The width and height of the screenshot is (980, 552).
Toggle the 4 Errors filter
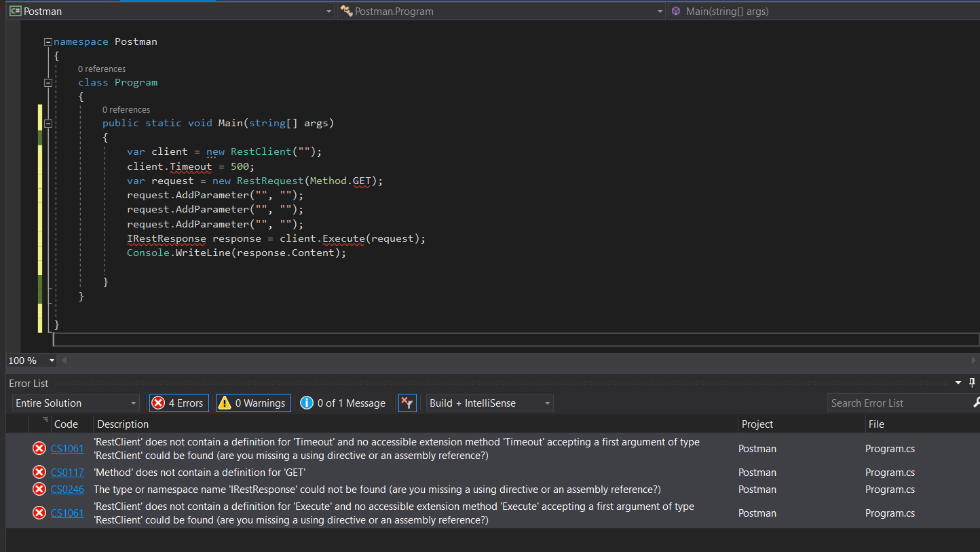point(179,403)
